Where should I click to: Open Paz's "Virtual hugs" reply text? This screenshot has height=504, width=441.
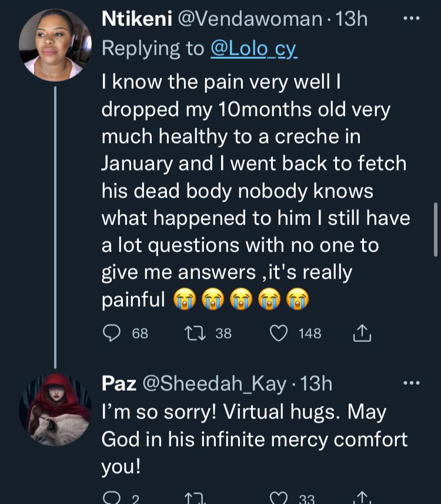(x=253, y=439)
